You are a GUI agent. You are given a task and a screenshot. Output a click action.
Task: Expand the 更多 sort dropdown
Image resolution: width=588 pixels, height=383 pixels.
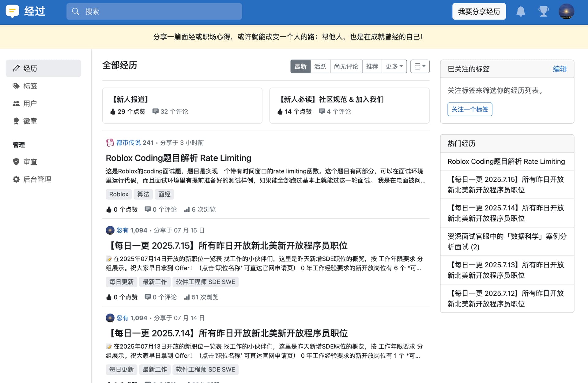394,66
